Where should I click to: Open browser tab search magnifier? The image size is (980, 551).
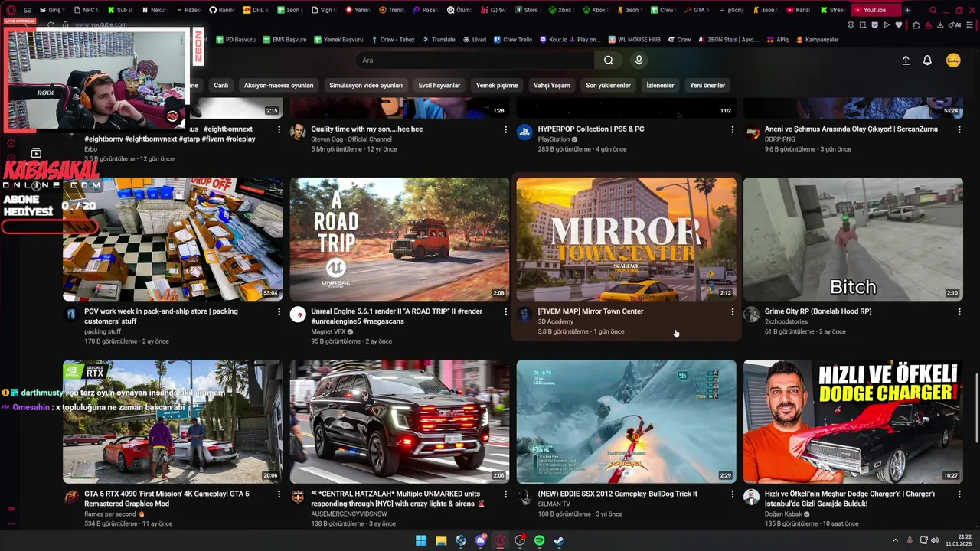pos(933,10)
